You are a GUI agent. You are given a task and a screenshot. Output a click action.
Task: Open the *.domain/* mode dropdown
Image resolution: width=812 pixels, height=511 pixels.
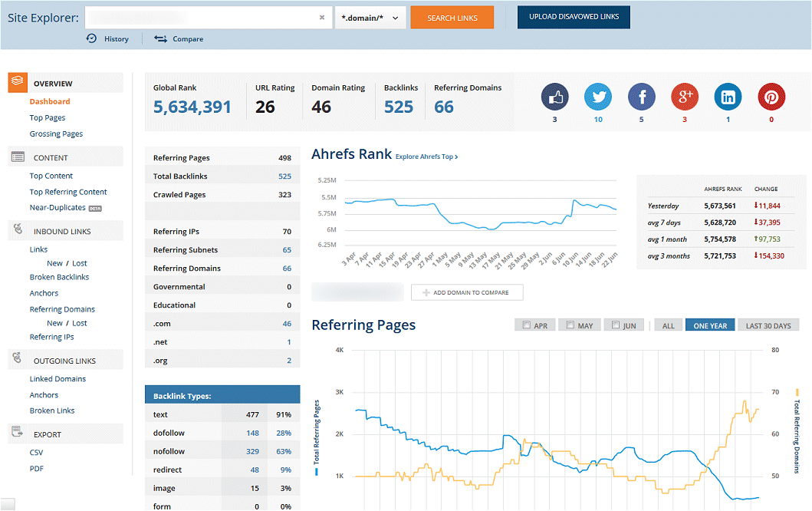pyautogui.click(x=370, y=18)
